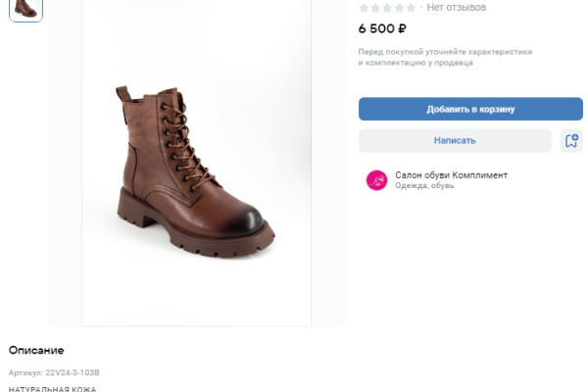
Task: Click the НАТУРАЛЬНАЯ КОЖА description line
Action: pyautogui.click(x=52, y=389)
